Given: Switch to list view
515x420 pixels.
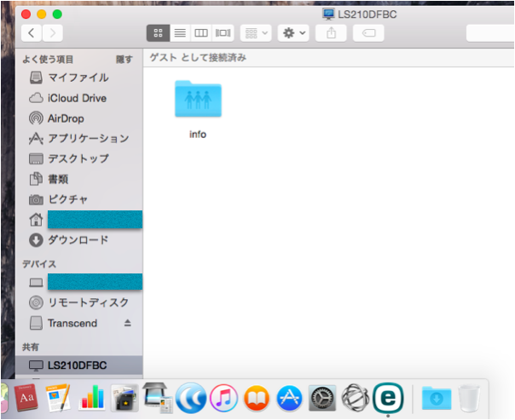Looking at the screenshot, I should tap(180, 33).
